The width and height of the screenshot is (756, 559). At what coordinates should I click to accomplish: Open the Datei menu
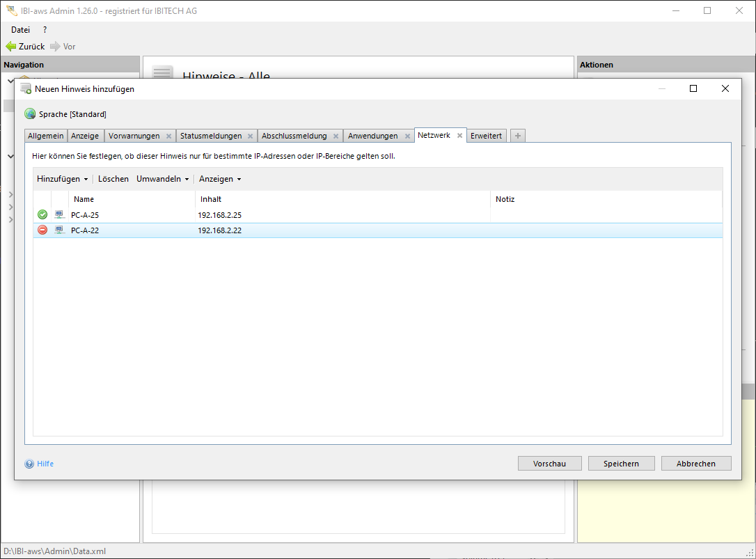pyautogui.click(x=21, y=30)
